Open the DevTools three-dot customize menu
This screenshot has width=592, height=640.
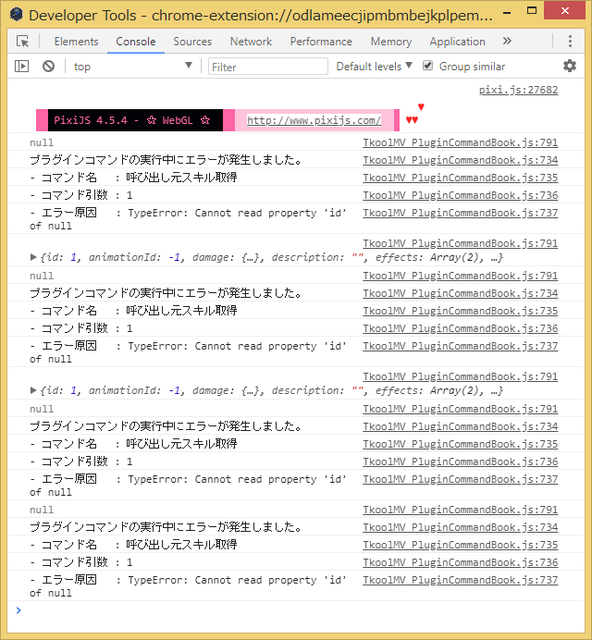[570, 41]
